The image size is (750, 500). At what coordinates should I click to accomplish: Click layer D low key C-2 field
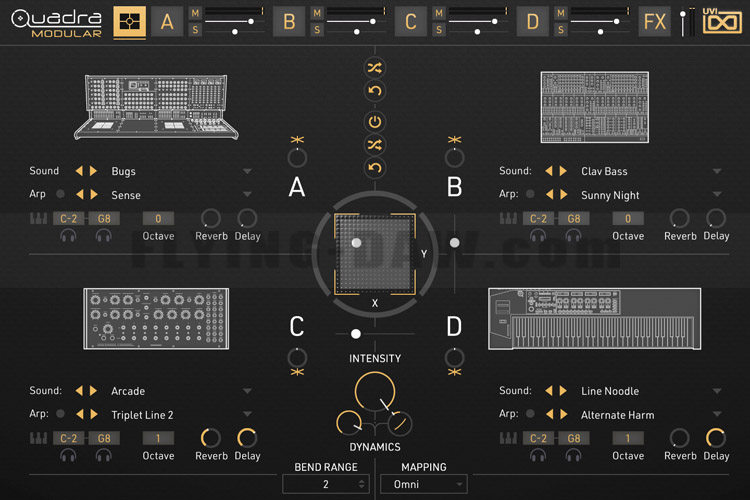538,438
